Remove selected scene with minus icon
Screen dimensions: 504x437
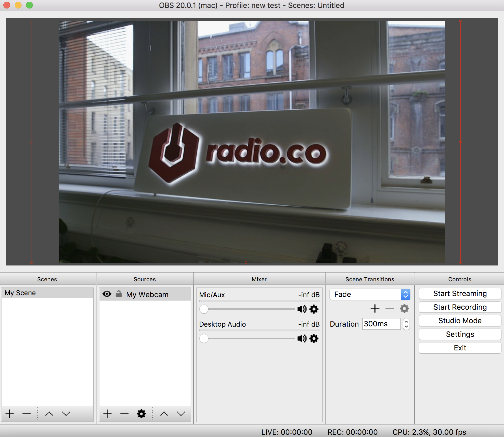(27, 414)
